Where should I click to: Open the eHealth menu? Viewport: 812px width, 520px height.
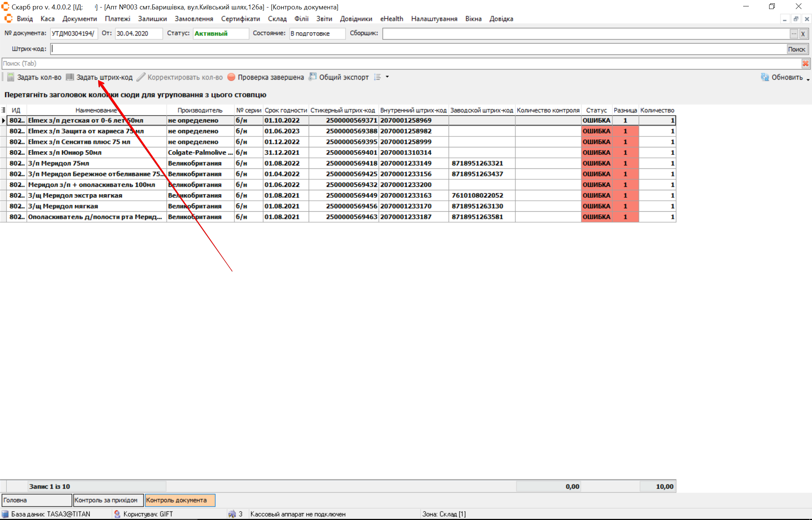coord(391,19)
